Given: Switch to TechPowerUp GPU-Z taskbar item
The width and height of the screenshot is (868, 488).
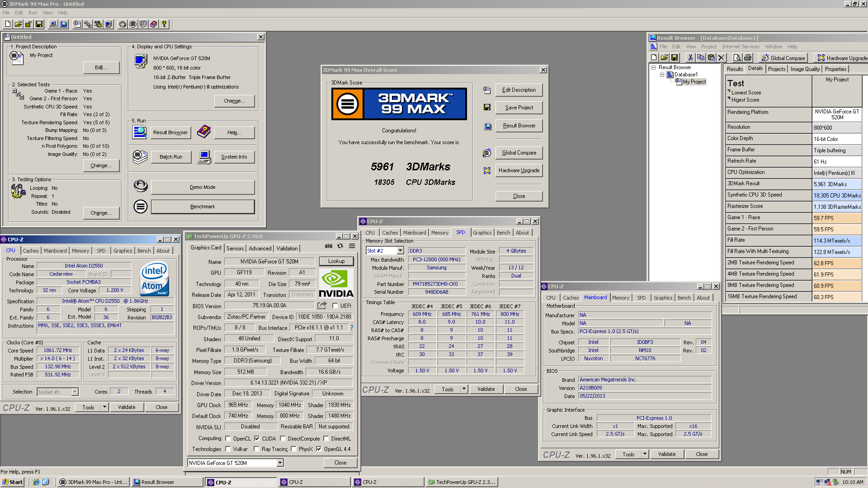Looking at the screenshot, I should (461, 482).
